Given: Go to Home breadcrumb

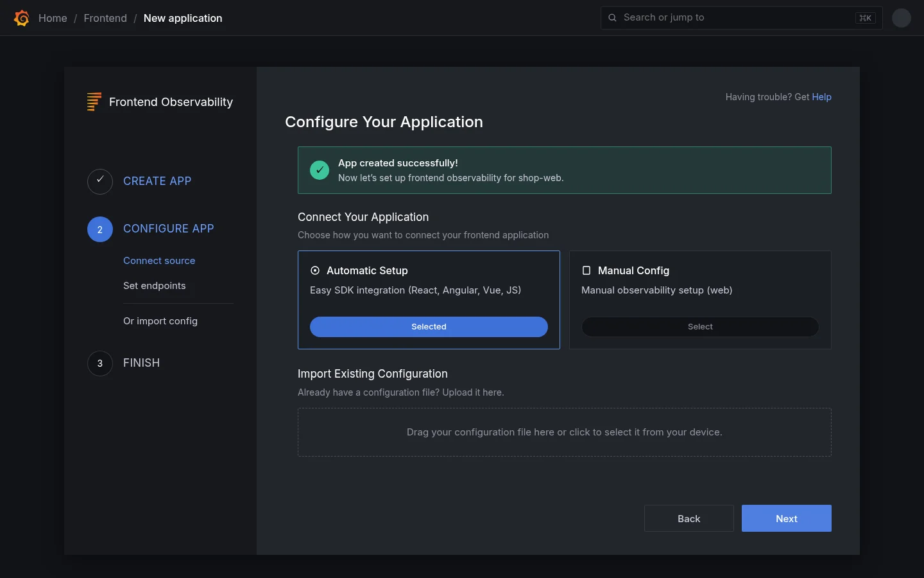Looking at the screenshot, I should click(53, 18).
